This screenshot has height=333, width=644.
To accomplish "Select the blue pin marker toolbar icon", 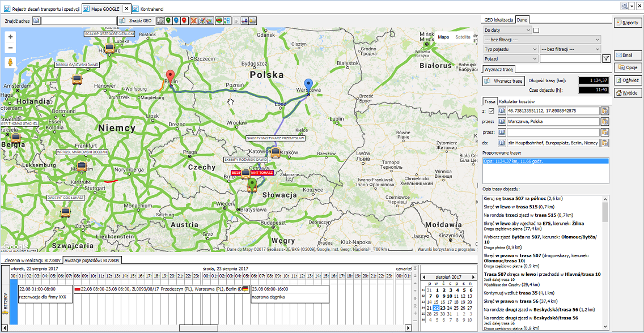I will coord(176,20).
